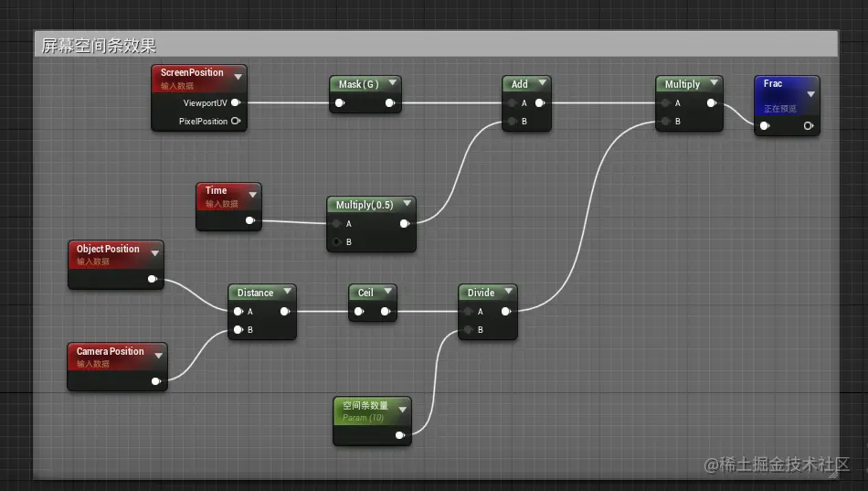Collapse the Time node arrow
868x491 pixels.
pos(253,195)
